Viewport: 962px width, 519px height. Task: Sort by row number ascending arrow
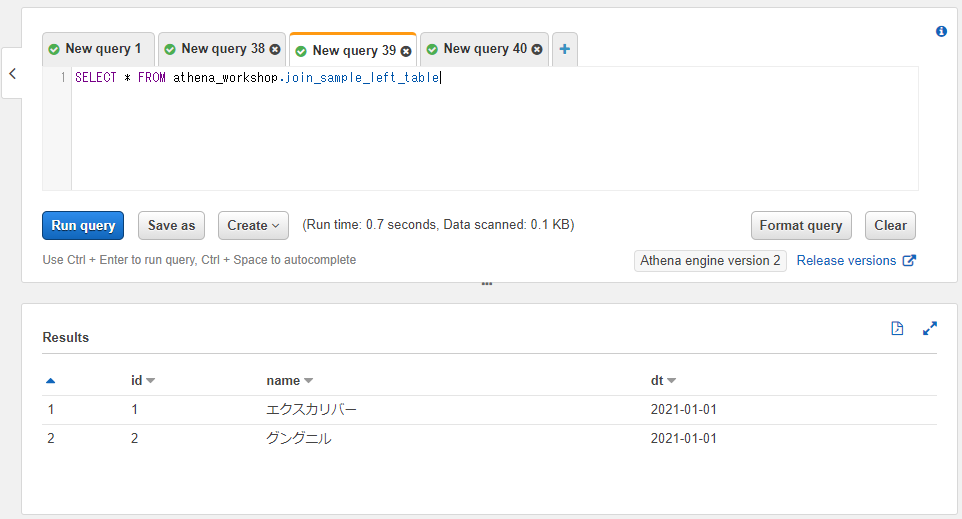tap(51, 381)
